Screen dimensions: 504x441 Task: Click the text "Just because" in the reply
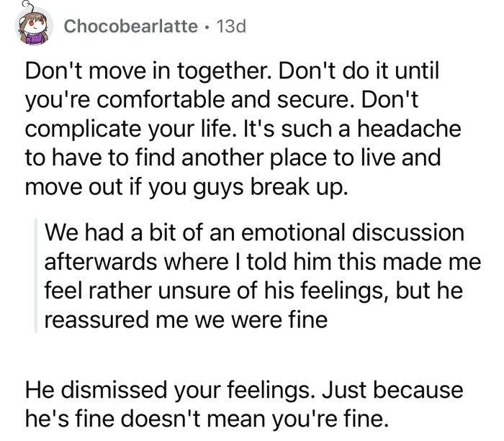tap(392, 390)
